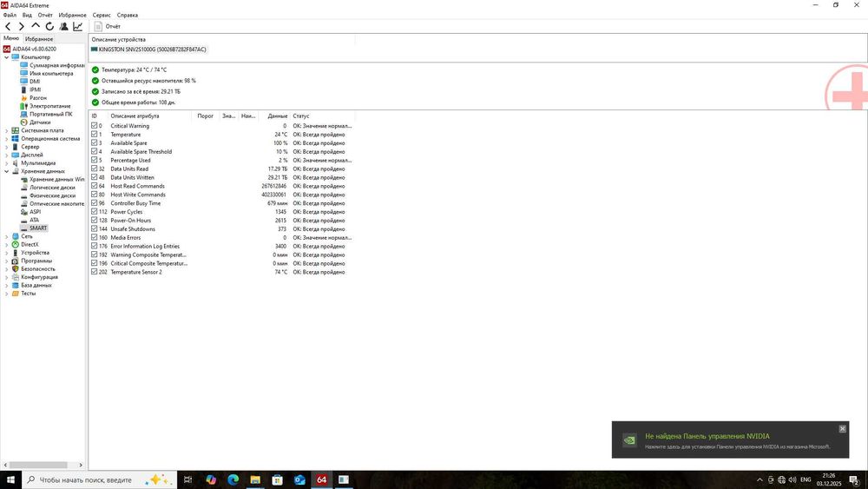Click the Физические диски drive icon

click(23, 195)
